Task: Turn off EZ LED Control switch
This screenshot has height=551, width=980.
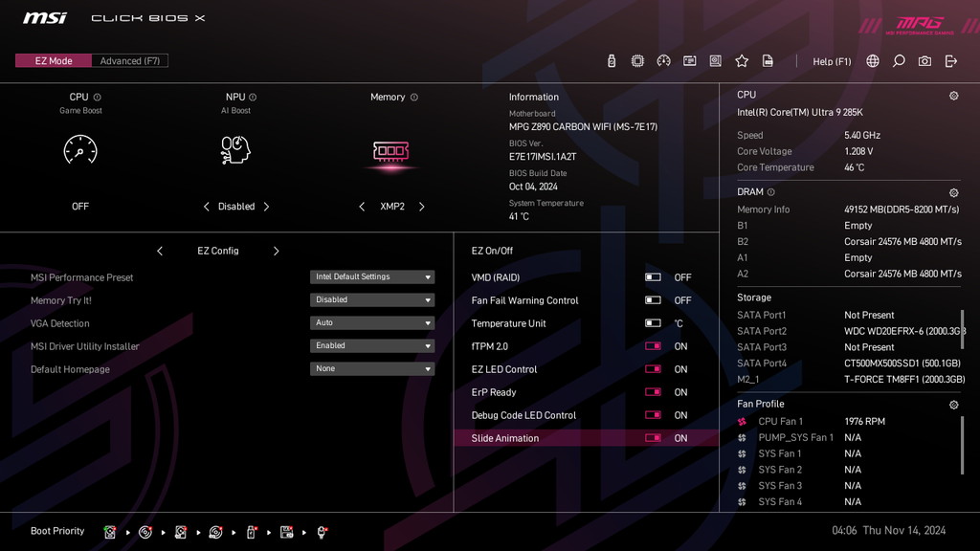Action: 653,369
